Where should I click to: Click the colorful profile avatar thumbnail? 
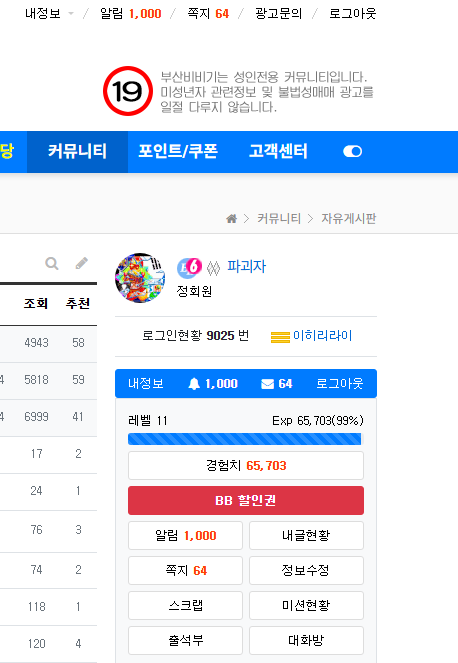coord(140,278)
